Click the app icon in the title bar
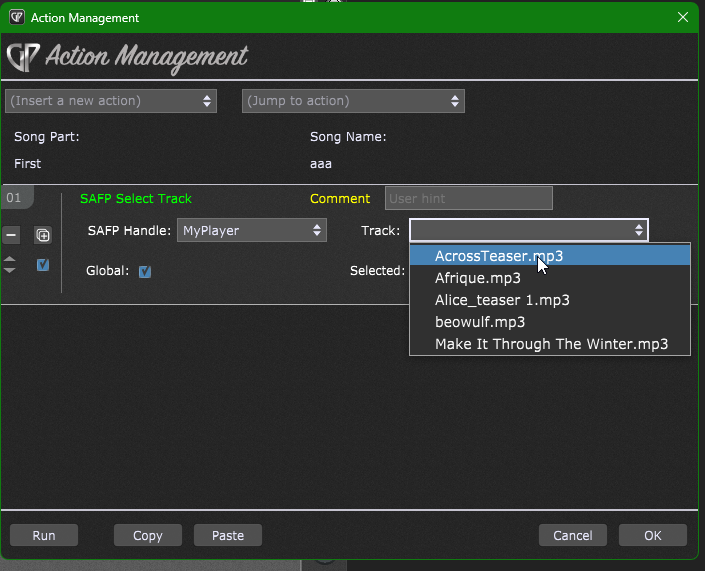This screenshot has height=571, width=705. point(16,17)
